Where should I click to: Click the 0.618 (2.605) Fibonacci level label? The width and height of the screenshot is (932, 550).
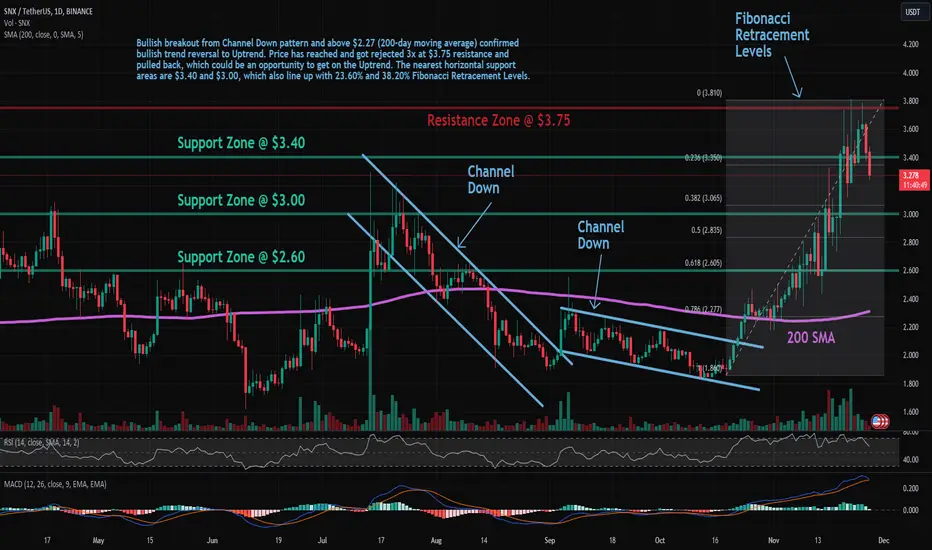[703, 263]
